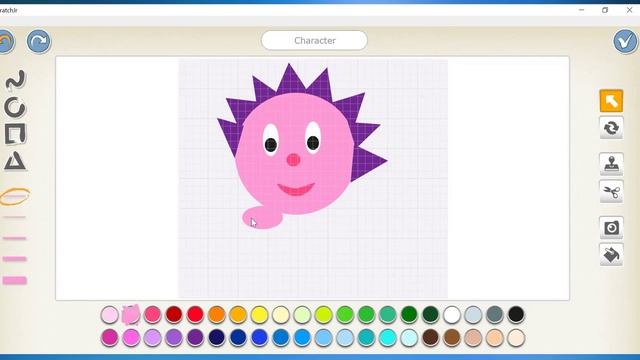Confirm the drawing with the checkmark button
Viewport: 640px width, 360px height.
coord(625,41)
